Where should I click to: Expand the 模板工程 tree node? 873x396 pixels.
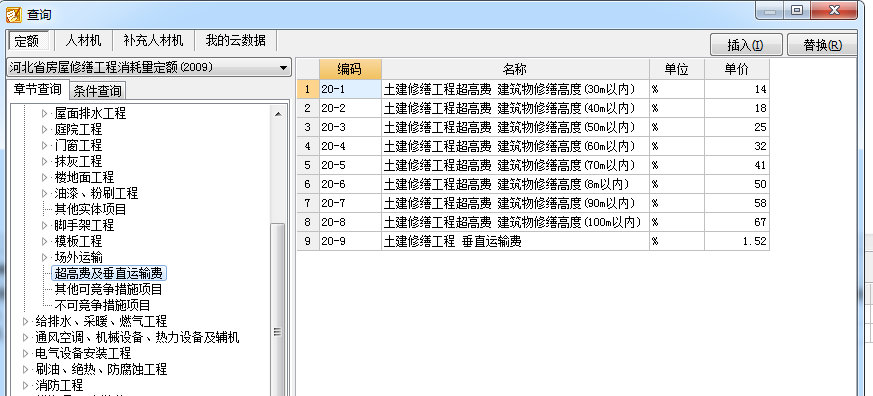tap(45, 242)
